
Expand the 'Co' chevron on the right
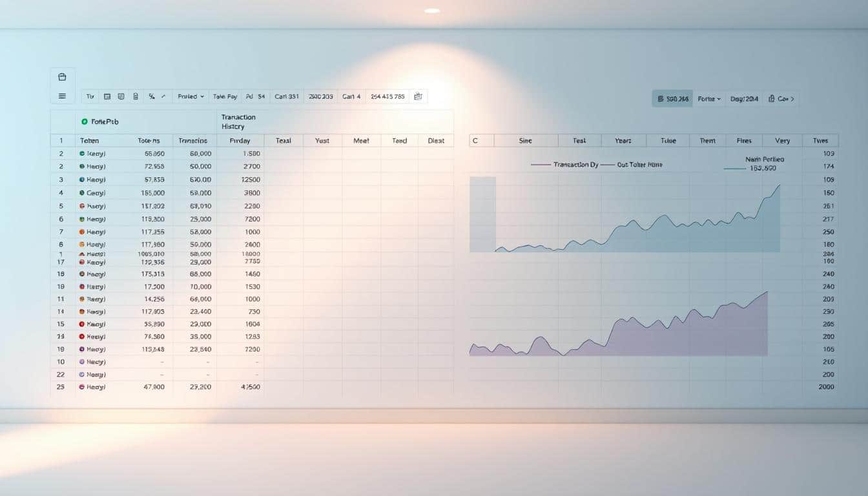(x=792, y=99)
